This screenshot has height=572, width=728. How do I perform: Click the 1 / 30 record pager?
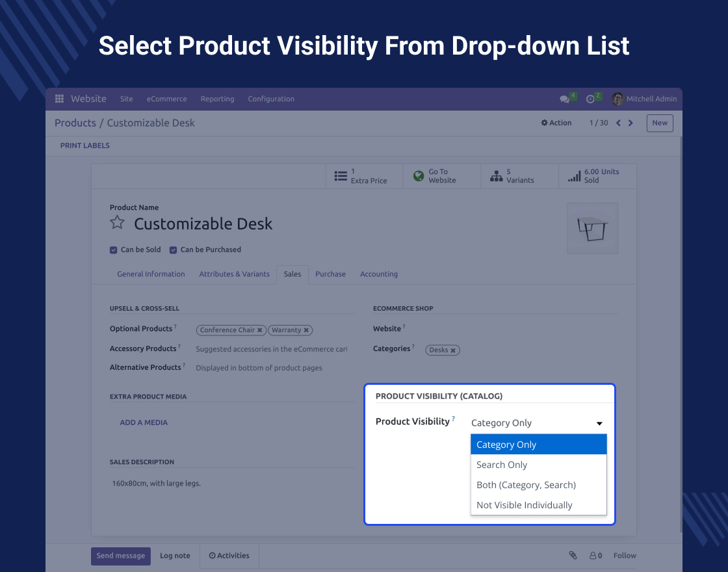(599, 123)
